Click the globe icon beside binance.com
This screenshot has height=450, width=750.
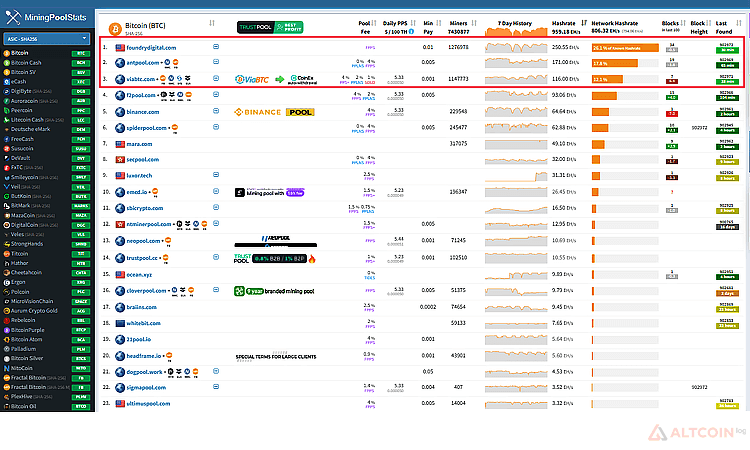click(x=120, y=112)
